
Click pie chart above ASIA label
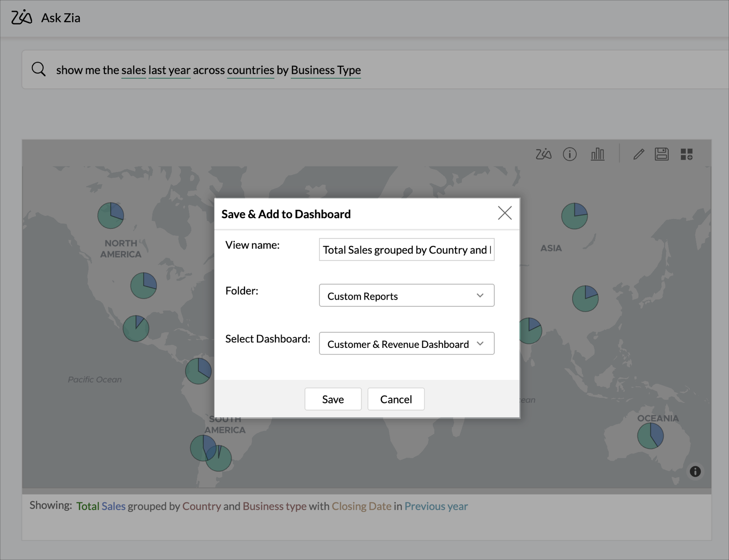(575, 216)
